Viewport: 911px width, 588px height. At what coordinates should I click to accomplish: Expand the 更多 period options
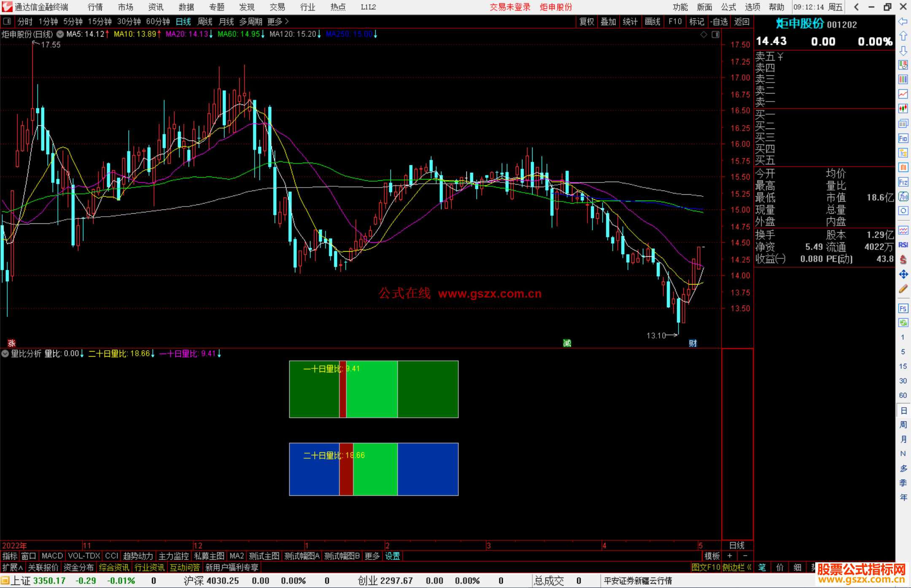pyautogui.click(x=278, y=21)
